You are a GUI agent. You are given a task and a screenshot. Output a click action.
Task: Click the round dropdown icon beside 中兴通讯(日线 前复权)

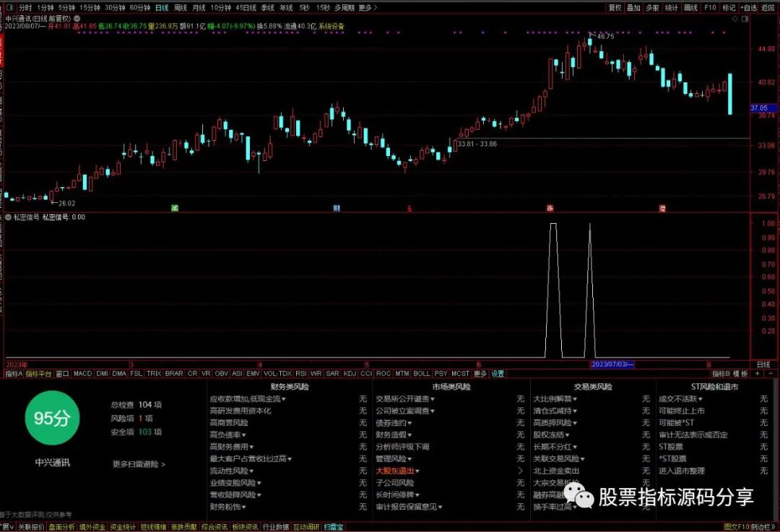pyautogui.click(x=77, y=18)
